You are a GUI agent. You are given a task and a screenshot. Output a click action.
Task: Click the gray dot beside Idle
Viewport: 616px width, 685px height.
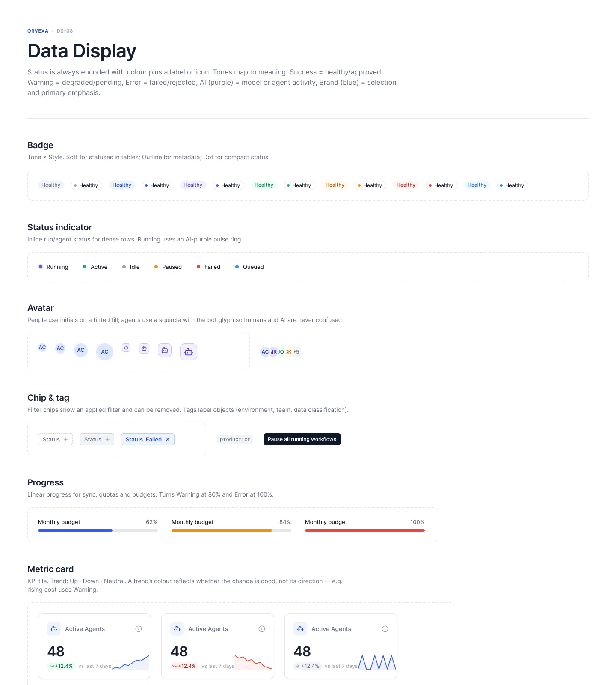point(124,267)
